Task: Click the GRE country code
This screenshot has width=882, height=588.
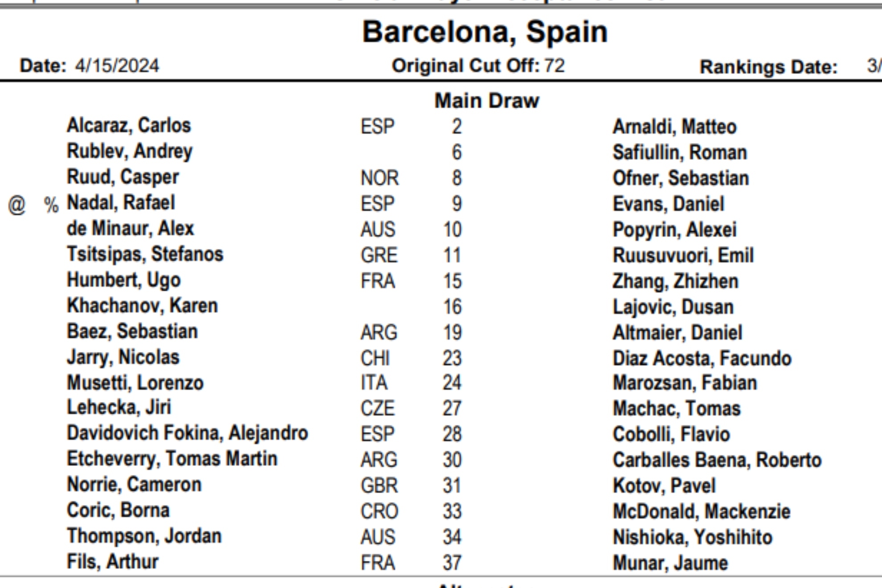Action: point(379,255)
